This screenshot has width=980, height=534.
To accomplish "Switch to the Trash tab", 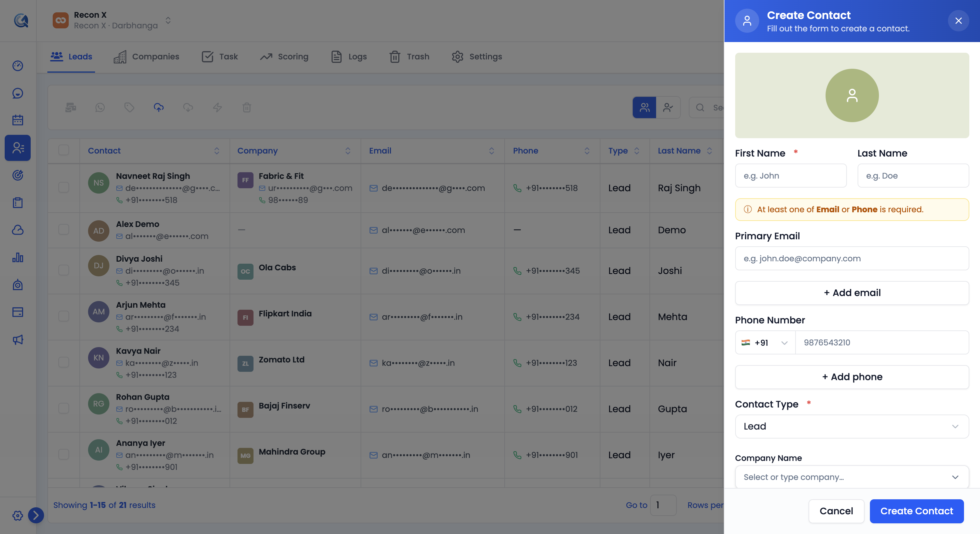I will [409, 57].
